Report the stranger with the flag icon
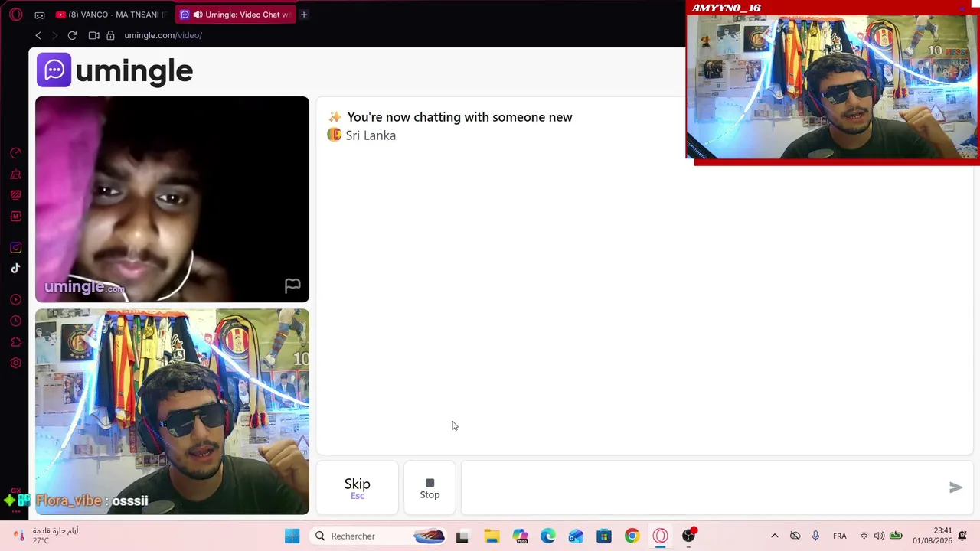This screenshot has height=551, width=980. (x=292, y=286)
